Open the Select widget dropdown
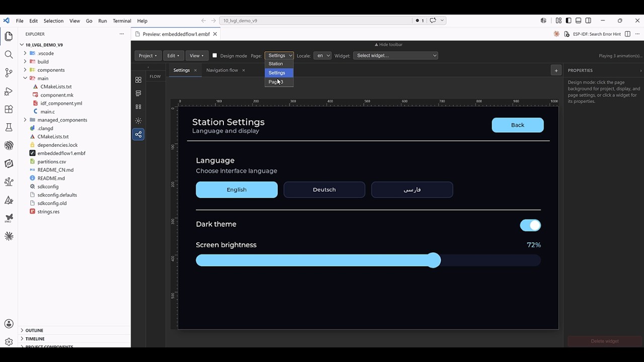 click(x=395, y=55)
